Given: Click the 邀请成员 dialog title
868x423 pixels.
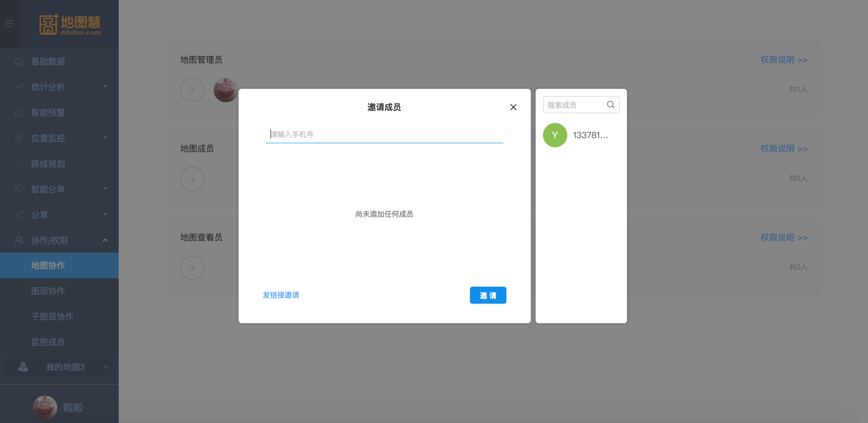Looking at the screenshot, I should 384,107.
